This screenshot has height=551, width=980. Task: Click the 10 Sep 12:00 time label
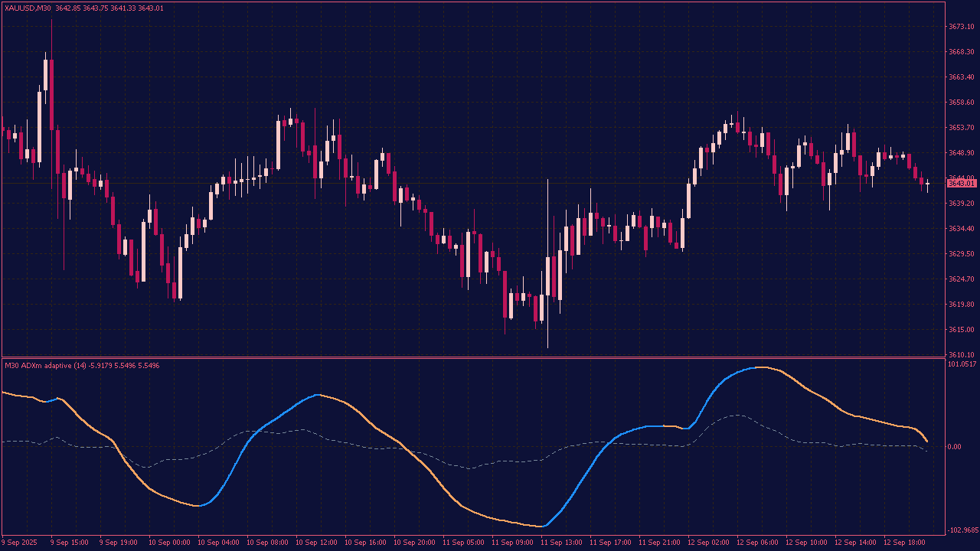pyautogui.click(x=315, y=543)
